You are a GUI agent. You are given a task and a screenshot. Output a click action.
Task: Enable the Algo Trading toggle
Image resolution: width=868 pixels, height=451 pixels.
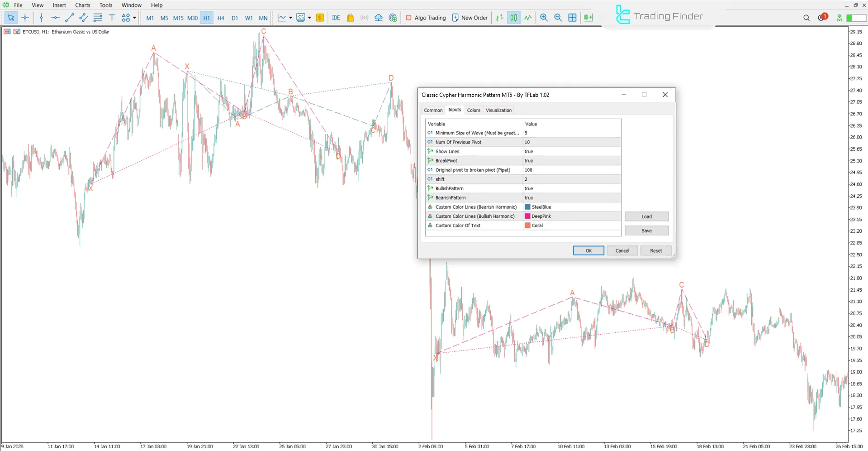click(425, 18)
